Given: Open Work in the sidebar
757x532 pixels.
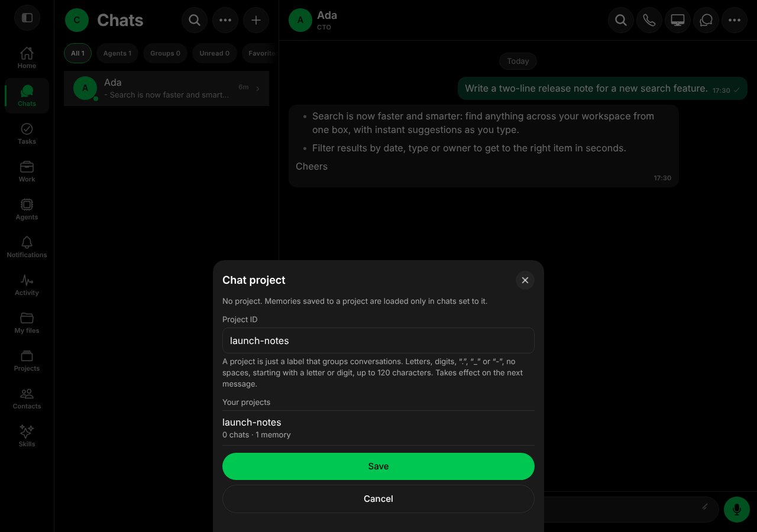Looking at the screenshot, I should 27,171.
